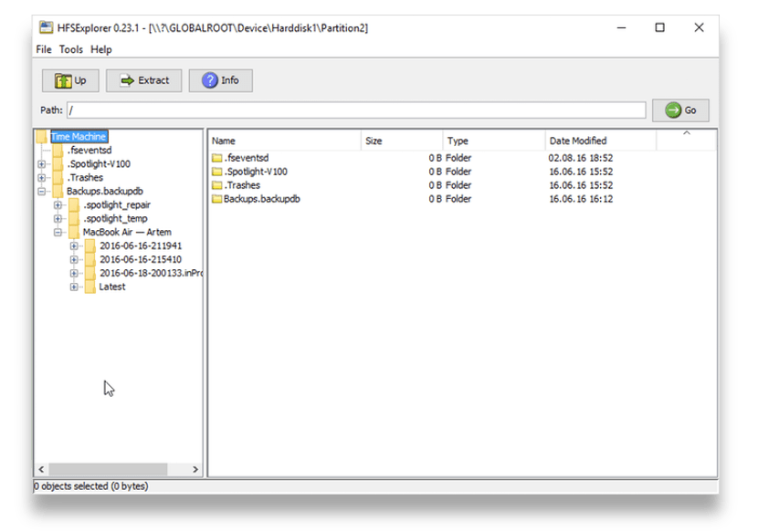Select the .Trashes folder in file list
The image size is (758, 532).
pos(242,185)
